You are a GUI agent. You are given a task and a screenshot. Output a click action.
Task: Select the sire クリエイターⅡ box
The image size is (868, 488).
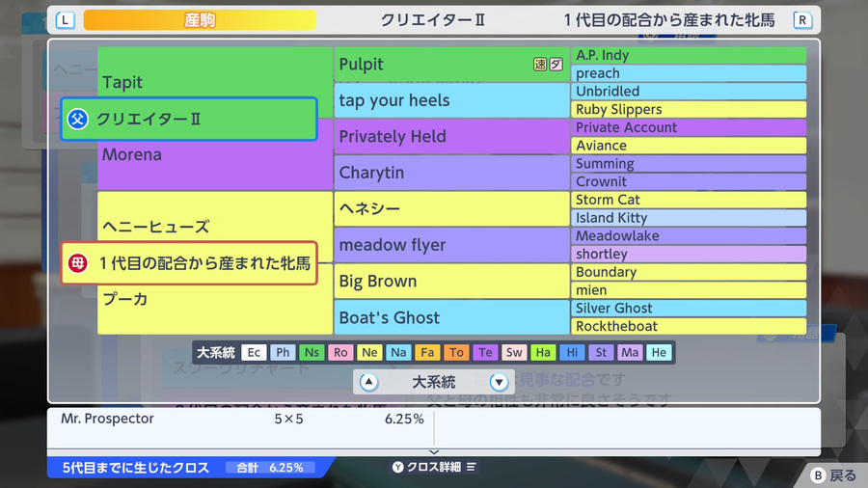coord(189,119)
